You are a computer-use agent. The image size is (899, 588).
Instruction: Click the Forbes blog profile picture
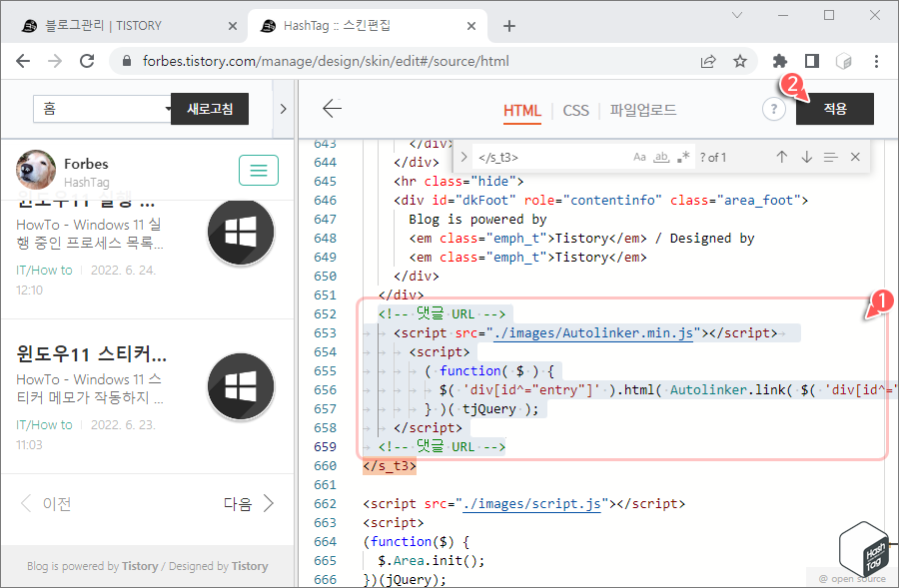pos(36,170)
